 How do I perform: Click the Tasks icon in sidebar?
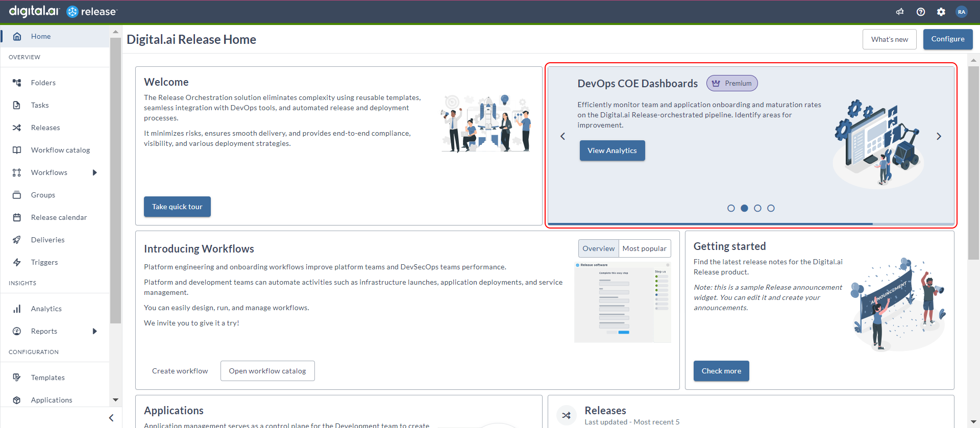click(17, 105)
